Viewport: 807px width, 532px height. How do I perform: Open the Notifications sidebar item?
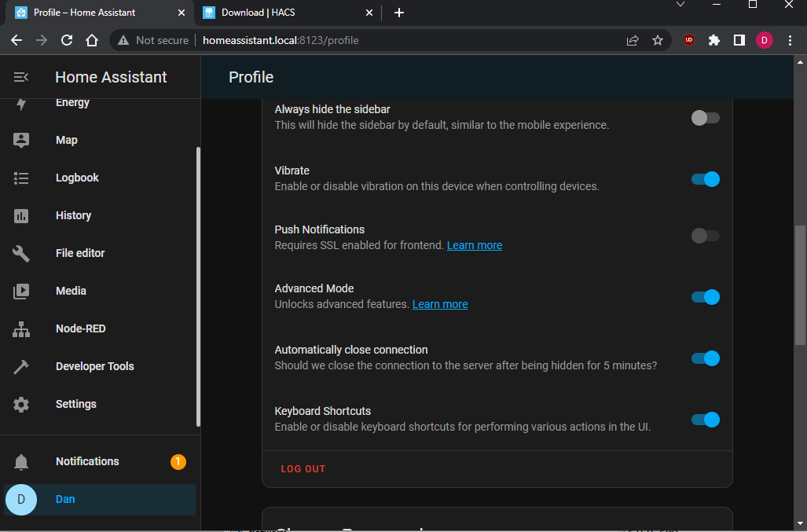click(100, 461)
